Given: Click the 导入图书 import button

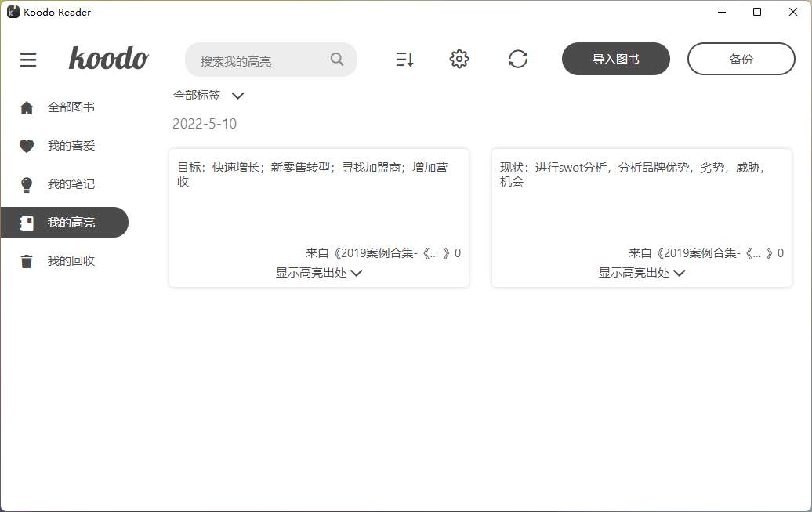Looking at the screenshot, I should 616,59.
